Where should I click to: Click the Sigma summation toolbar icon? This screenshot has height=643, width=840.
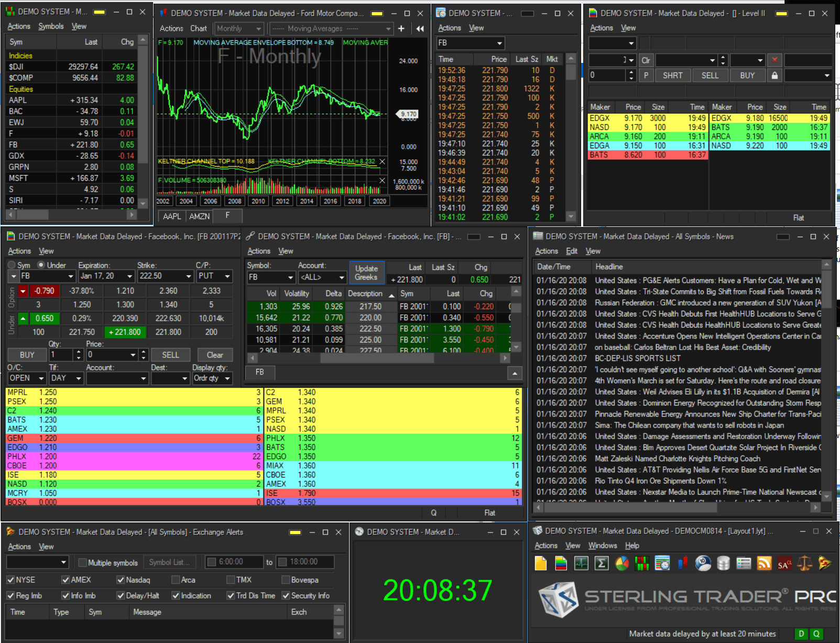[x=602, y=563]
